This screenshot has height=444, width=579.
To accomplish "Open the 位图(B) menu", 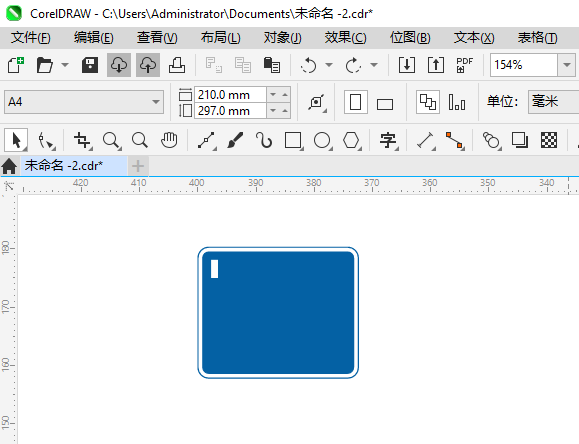I will click(x=410, y=38).
